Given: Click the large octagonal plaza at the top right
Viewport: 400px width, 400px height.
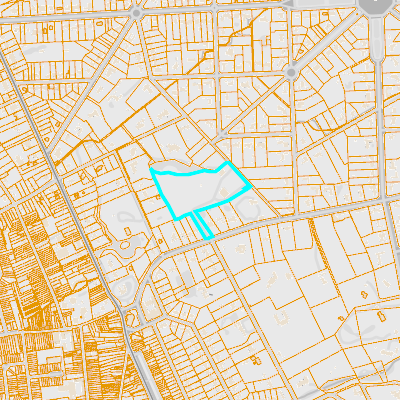Looking at the screenshot, I should (375, 6).
